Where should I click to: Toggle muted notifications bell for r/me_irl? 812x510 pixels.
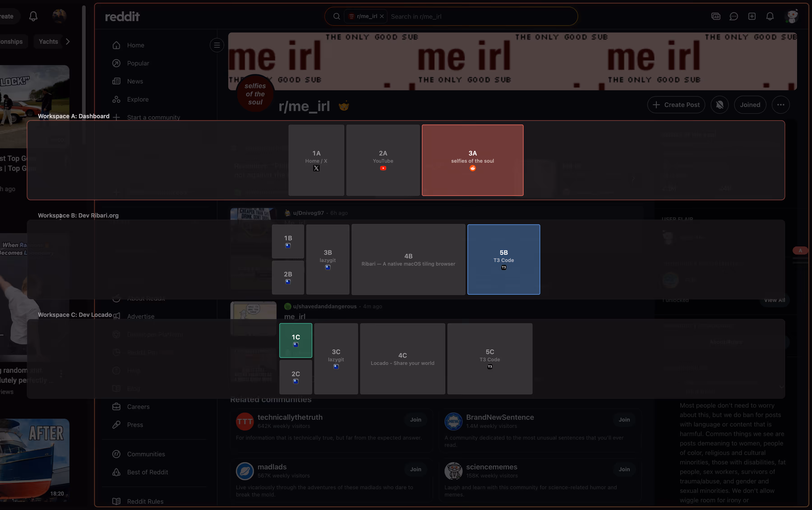coord(719,105)
